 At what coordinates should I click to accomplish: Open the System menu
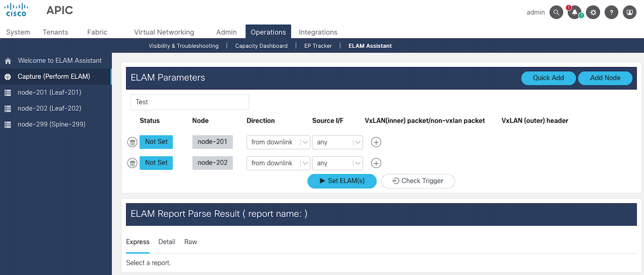[18, 32]
